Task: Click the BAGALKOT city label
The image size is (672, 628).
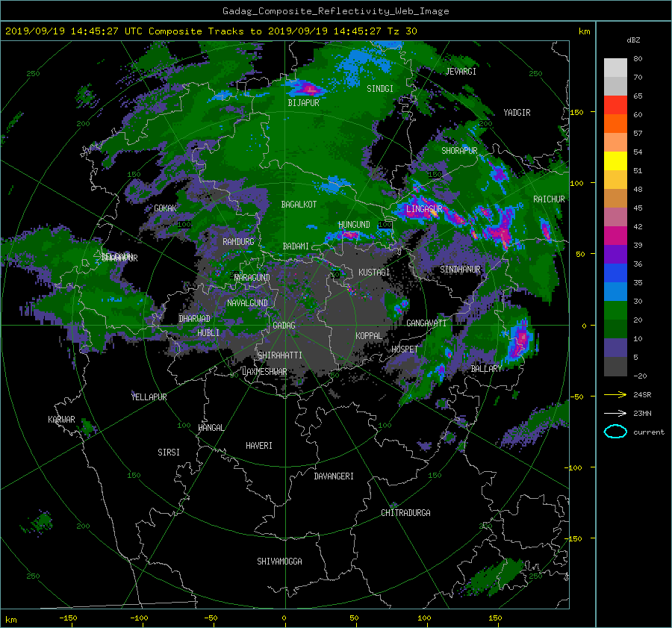Action: (299, 205)
